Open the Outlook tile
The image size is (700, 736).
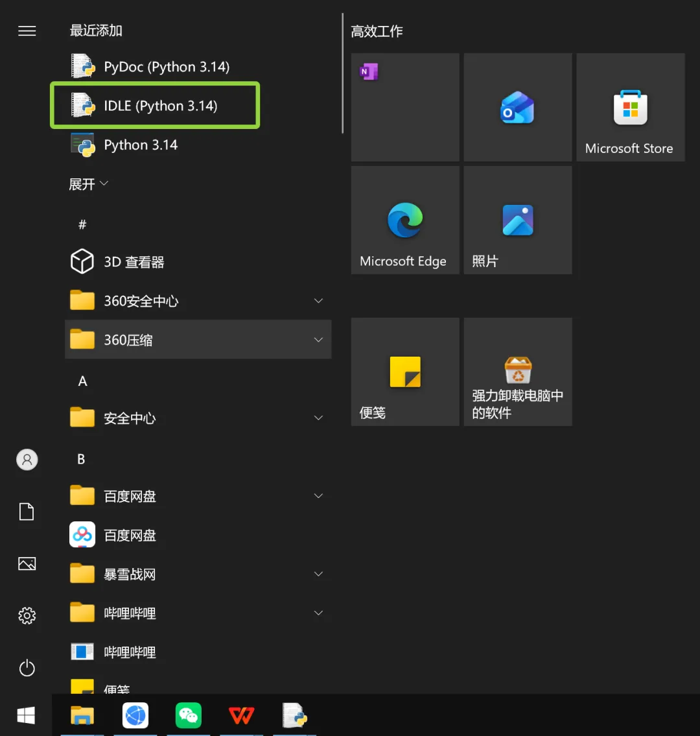click(x=518, y=107)
